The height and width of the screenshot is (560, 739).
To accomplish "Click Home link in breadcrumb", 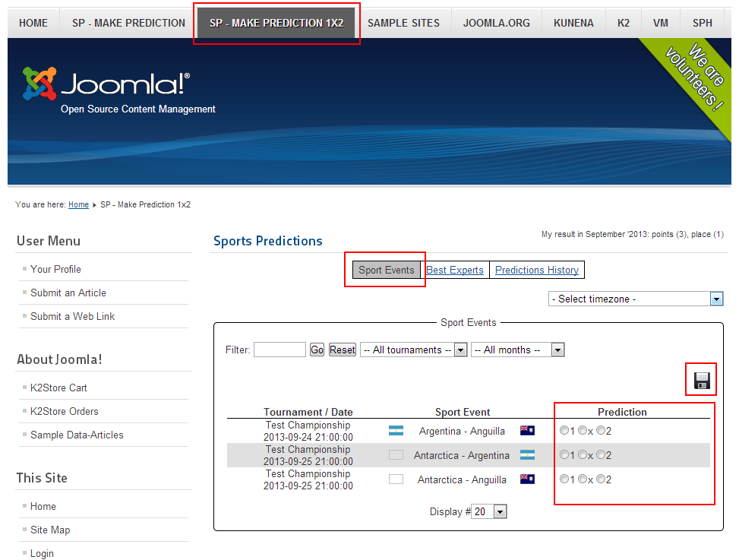I will [x=78, y=204].
